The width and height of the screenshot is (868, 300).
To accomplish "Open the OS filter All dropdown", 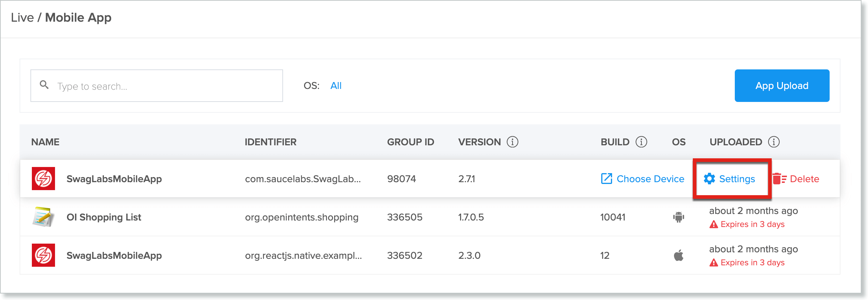I will tap(336, 86).
